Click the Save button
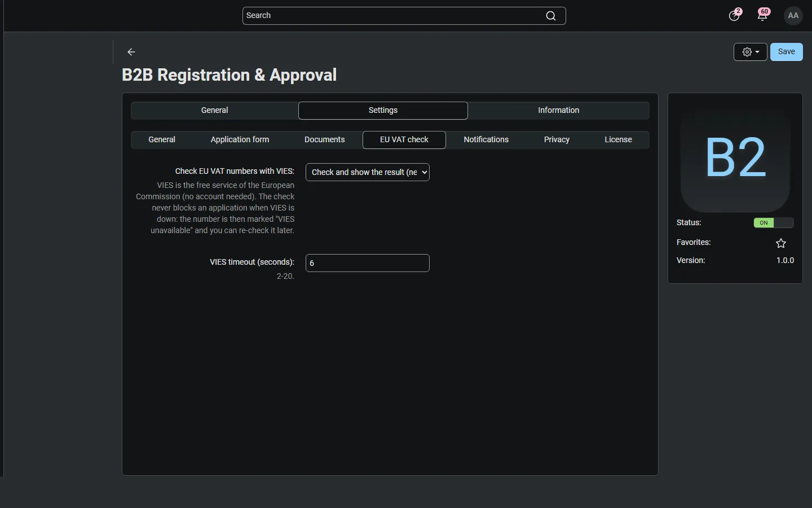 (787, 52)
